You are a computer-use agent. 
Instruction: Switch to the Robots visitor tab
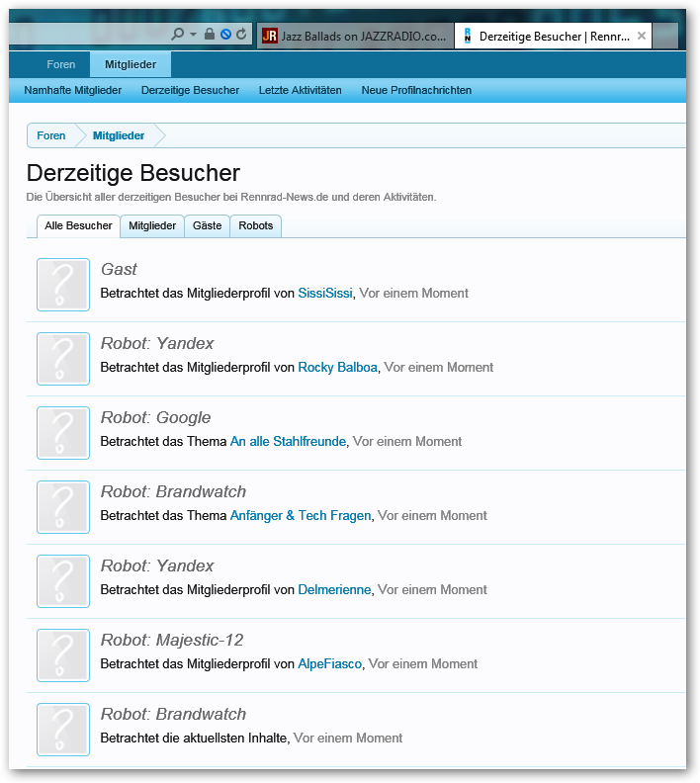(x=255, y=226)
